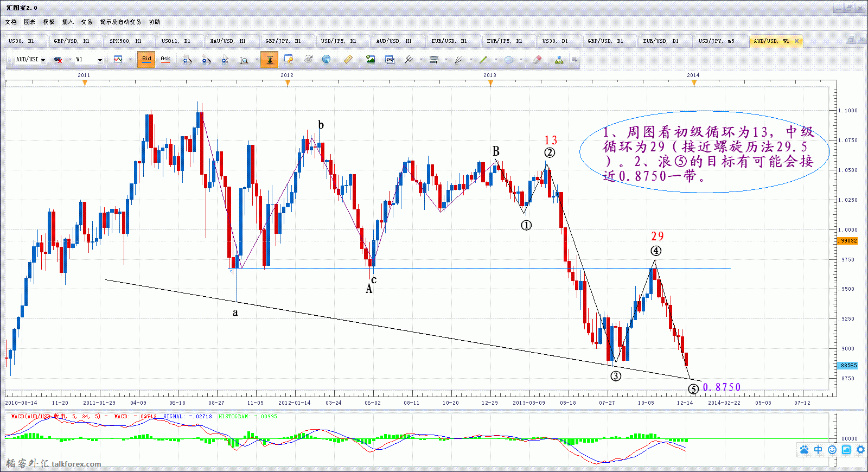Click the 2012 timeline marker
Image resolution: width=868 pixels, height=472 pixels.
point(288,83)
